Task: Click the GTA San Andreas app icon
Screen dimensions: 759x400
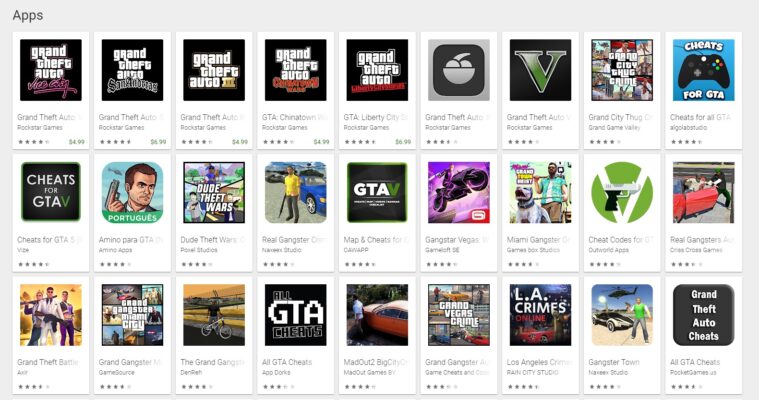Action: 133,70
